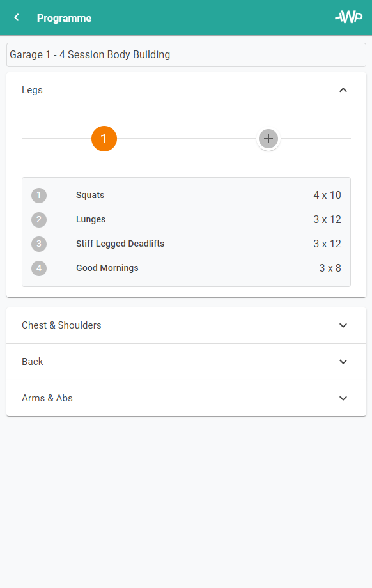
Task: Click the Programme header title
Action: tap(64, 18)
